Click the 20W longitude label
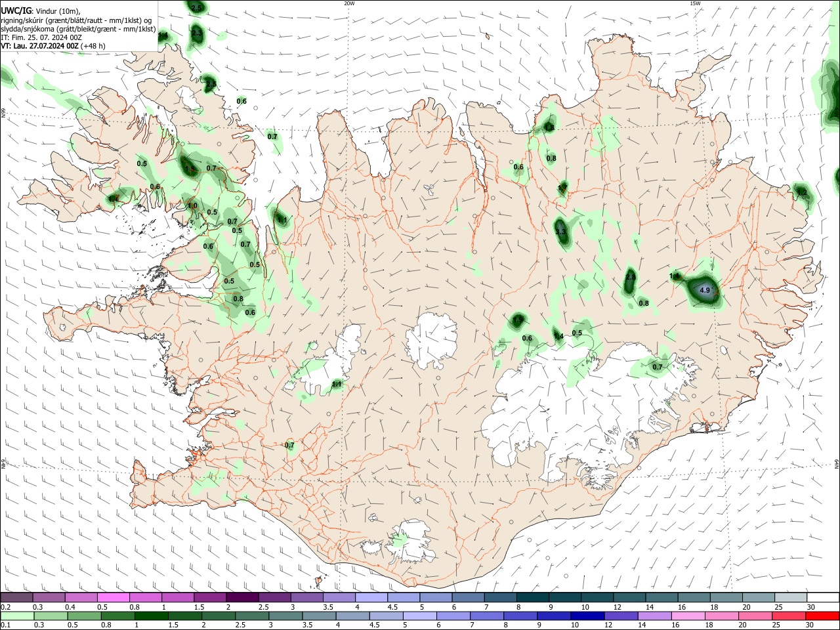 (349, 3)
